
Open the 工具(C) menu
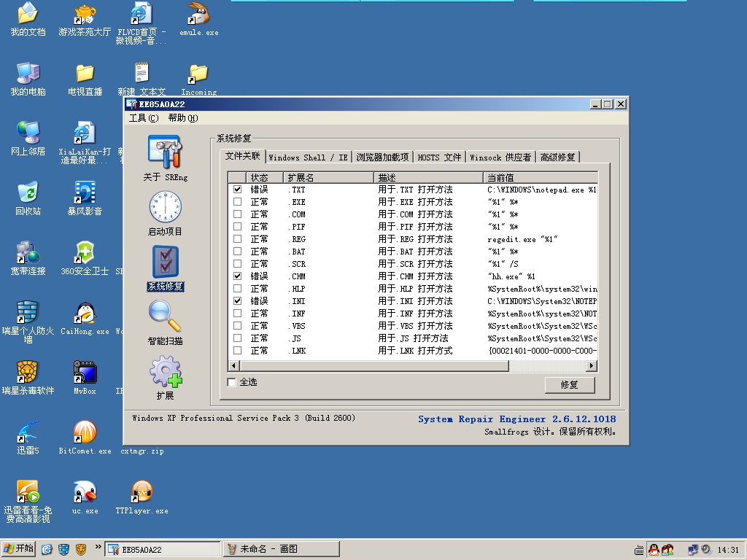[144, 117]
